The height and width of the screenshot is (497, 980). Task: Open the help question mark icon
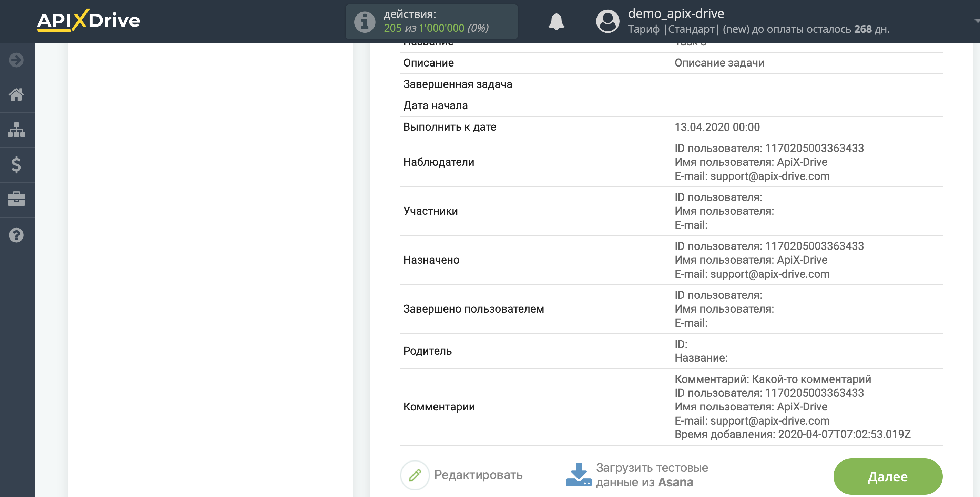16,235
